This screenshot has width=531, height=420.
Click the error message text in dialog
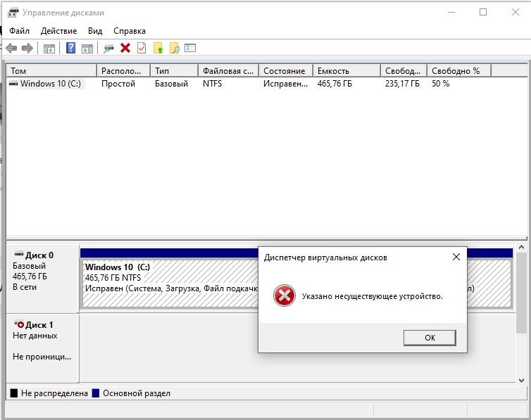[372, 296]
